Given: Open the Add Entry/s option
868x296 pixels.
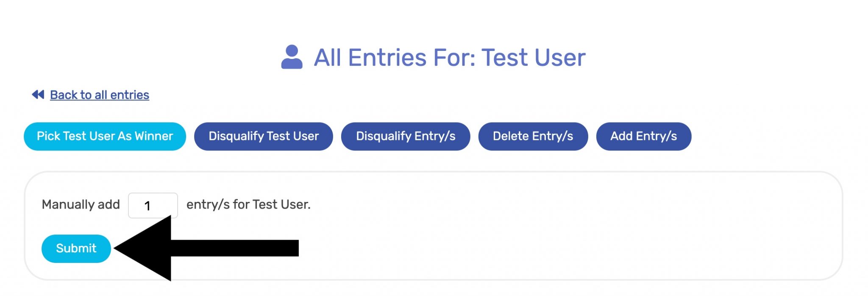Looking at the screenshot, I should point(643,137).
